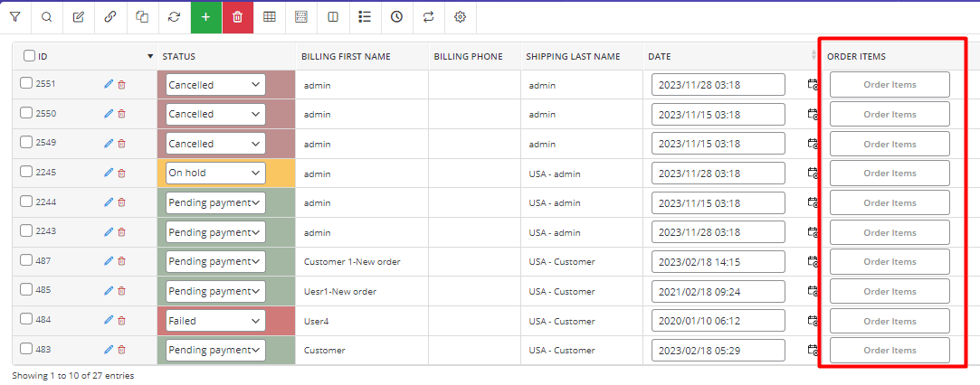Sort by SHIPPING LAST NAME column header

point(573,56)
